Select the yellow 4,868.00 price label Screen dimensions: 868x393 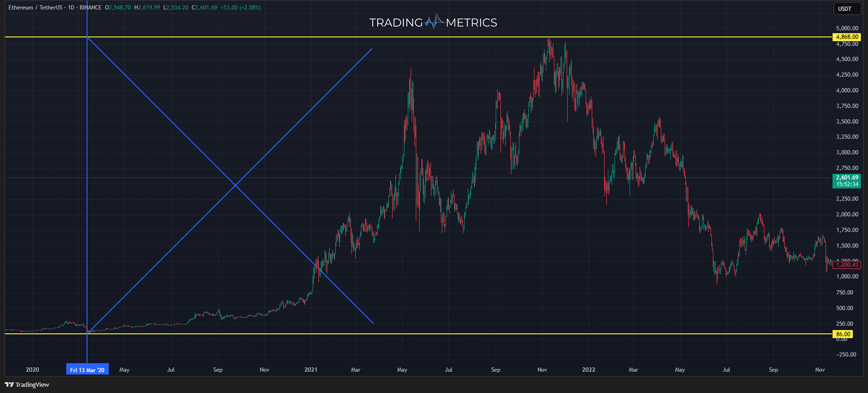847,37
